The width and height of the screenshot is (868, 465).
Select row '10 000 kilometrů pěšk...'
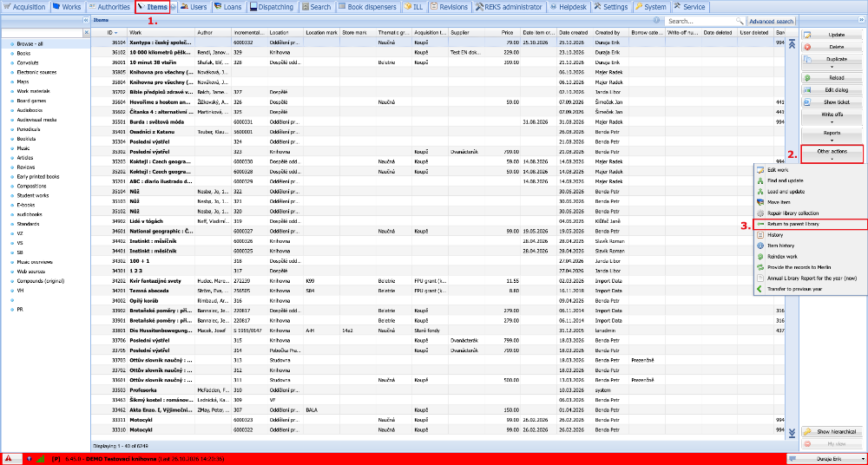tap(437, 52)
